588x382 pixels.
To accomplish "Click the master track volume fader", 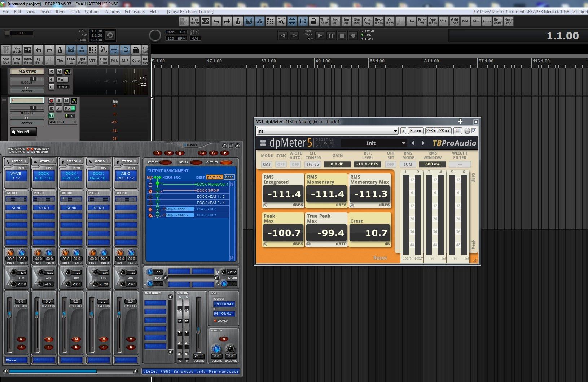I will point(33,79).
